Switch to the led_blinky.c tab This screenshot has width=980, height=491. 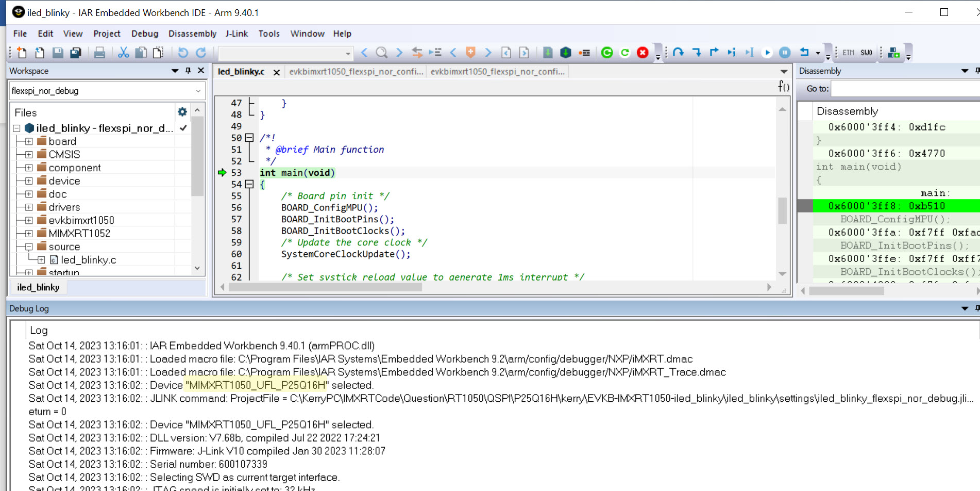point(241,72)
